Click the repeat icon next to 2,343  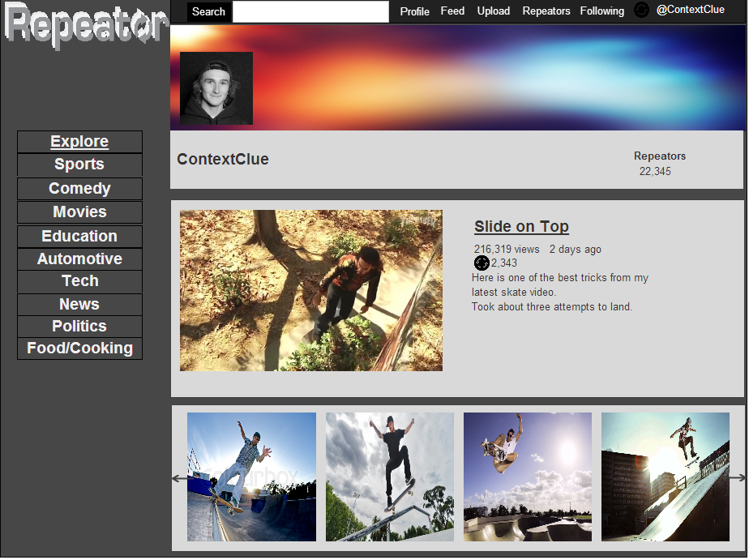coord(481,263)
